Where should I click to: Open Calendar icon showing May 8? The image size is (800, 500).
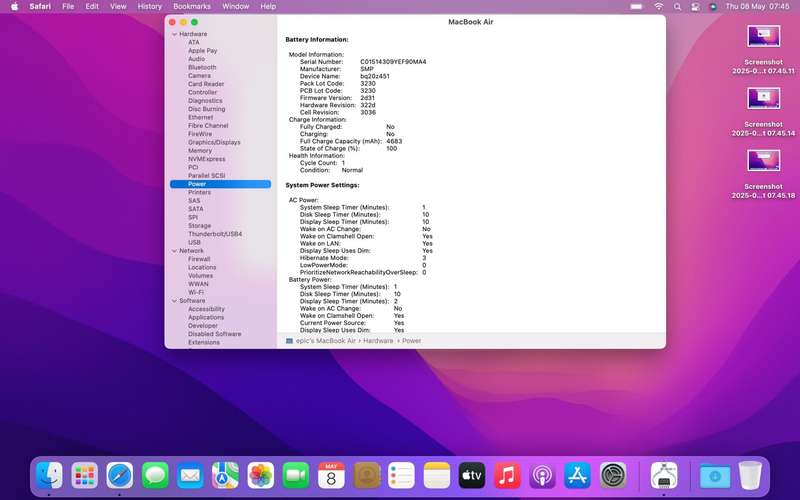tap(331, 476)
